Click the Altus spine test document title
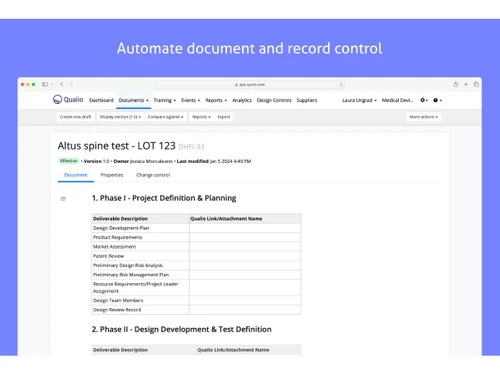Viewport: 500px width, 375px height. coord(116,146)
